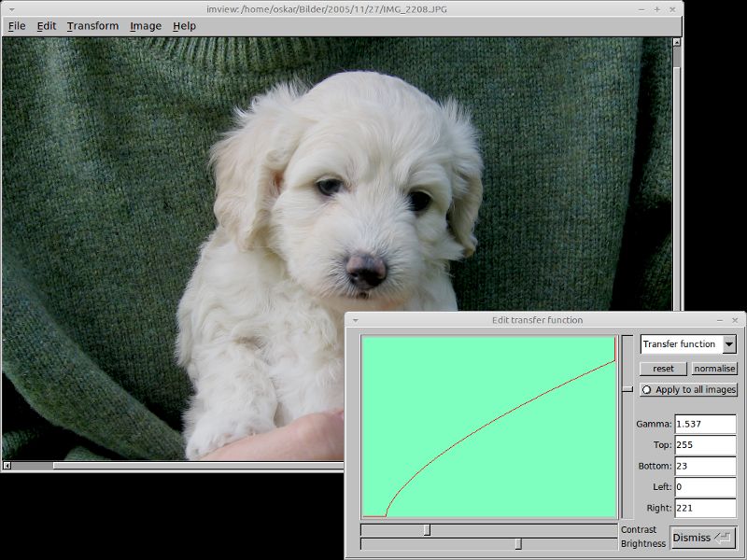Screen dimensions: 747x560
Task: Open the Help menu
Action: point(184,26)
